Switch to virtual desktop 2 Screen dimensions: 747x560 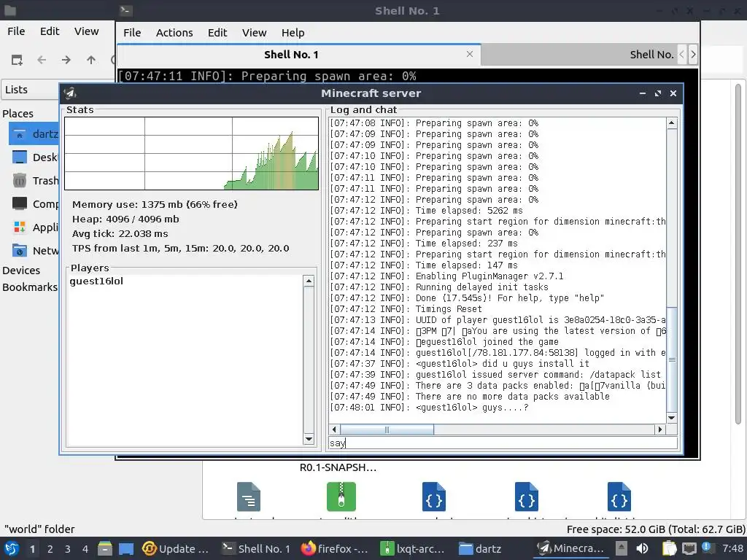click(50, 549)
